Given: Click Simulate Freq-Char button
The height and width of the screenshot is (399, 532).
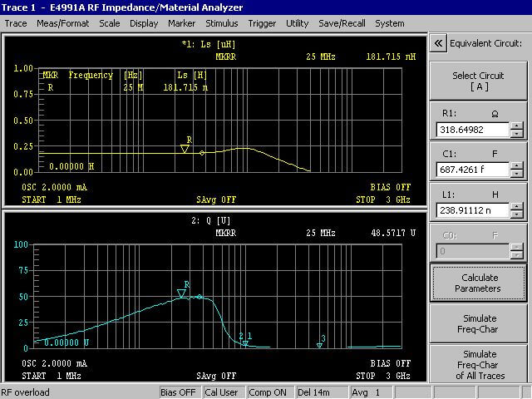Looking at the screenshot, I should [x=479, y=323].
